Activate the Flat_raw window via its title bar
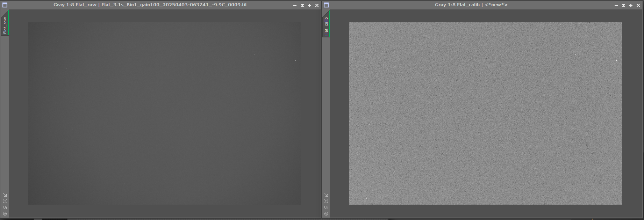The width and height of the screenshot is (644, 220). click(x=150, y=5)
